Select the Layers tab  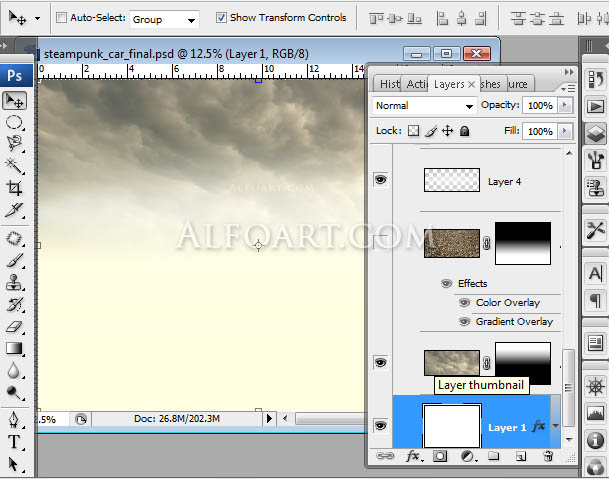coord(449,84)
